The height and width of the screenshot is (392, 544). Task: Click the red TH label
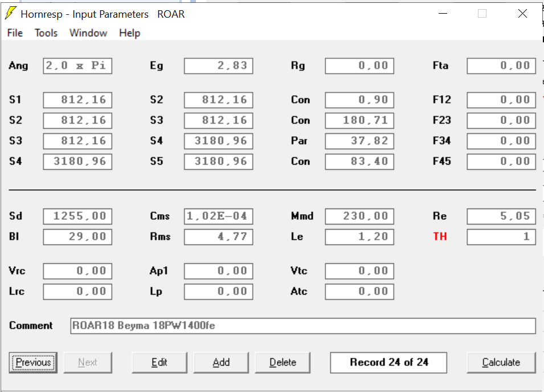click(x=440, y=236)
